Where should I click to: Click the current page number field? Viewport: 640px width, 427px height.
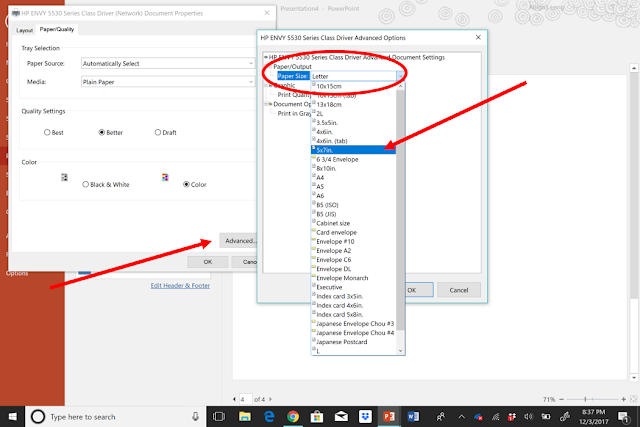pos(246,399)
